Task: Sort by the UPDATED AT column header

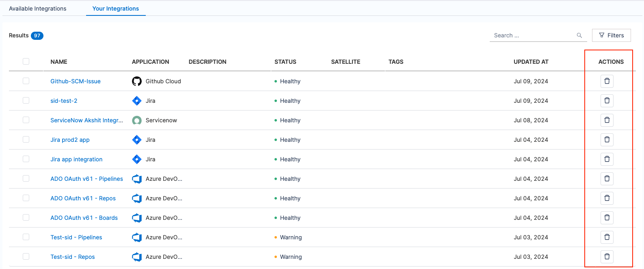Action: tap(531, 62)
